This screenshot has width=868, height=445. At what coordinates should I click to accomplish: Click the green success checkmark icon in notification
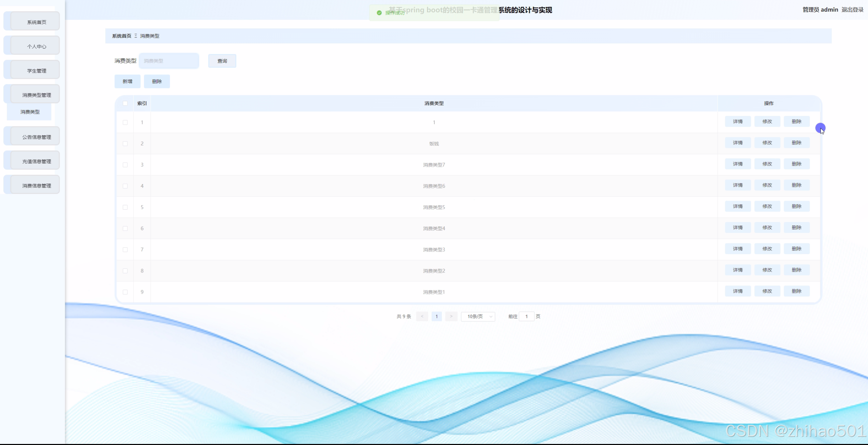(x=379, y=13)
